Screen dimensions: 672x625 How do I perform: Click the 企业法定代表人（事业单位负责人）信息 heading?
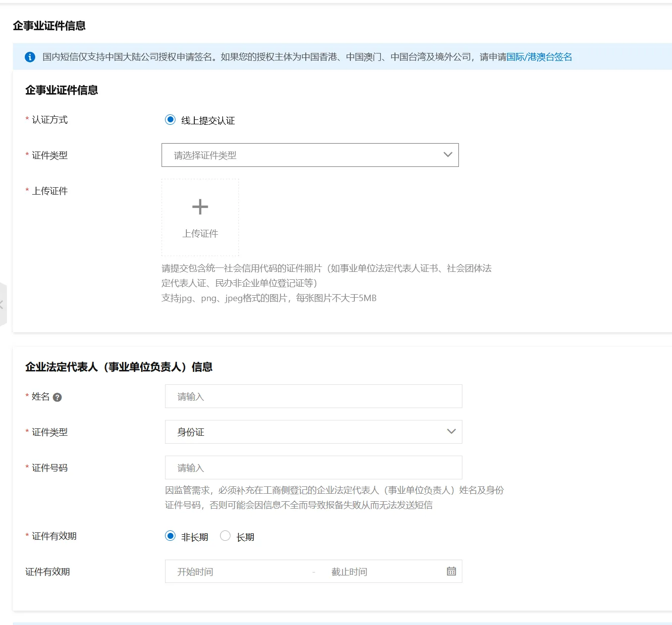[119, 367]
